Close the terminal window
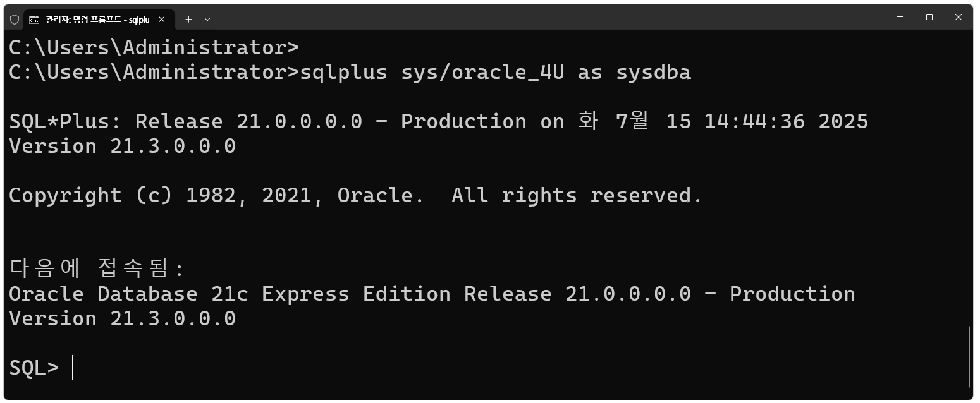Viewport: 980px width, 403px height. pyautogui.click(x=959, y=17)
